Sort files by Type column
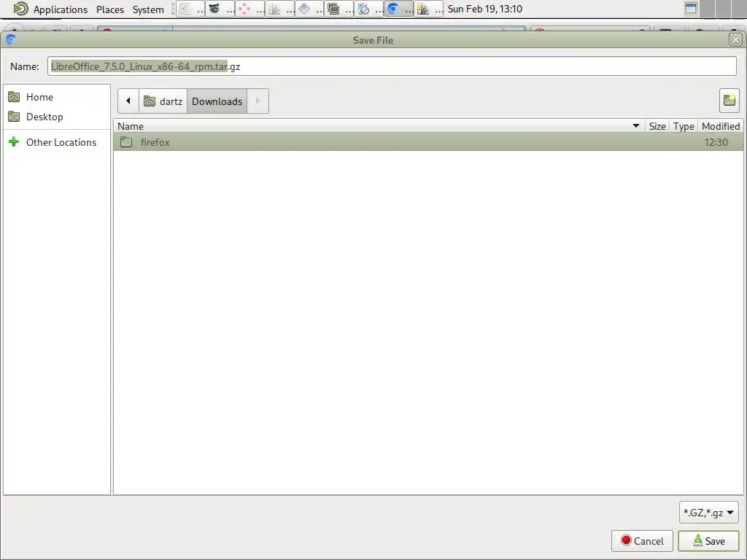Image resolution: width=747 pixels, height=560 pixels. click(x=683, y=126)
